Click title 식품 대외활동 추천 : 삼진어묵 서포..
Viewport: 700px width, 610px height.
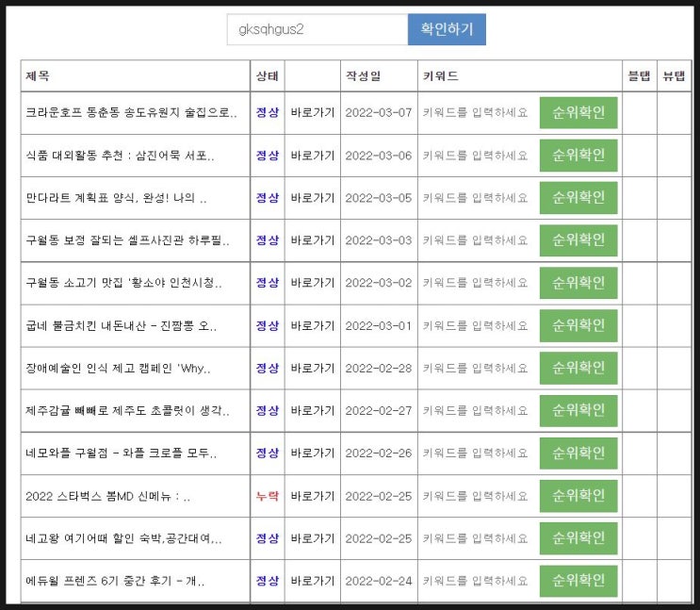coord(120,156)
